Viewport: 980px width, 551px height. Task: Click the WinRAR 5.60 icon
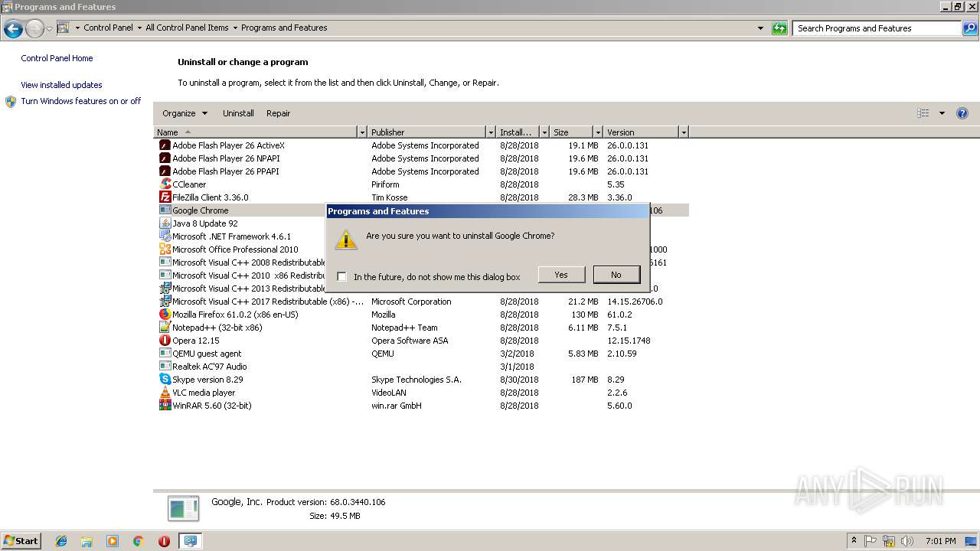point(165,406)
